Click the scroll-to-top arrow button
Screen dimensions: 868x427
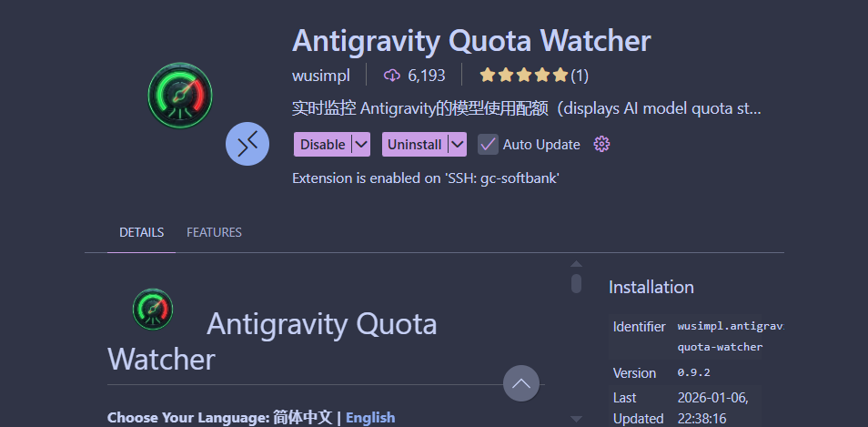pos(521,383)
